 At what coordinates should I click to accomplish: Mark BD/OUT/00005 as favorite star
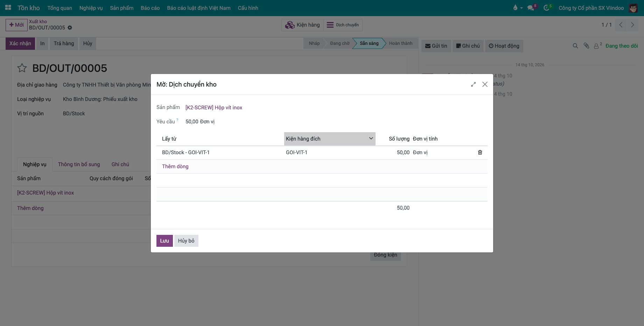[x=22, y=68]
